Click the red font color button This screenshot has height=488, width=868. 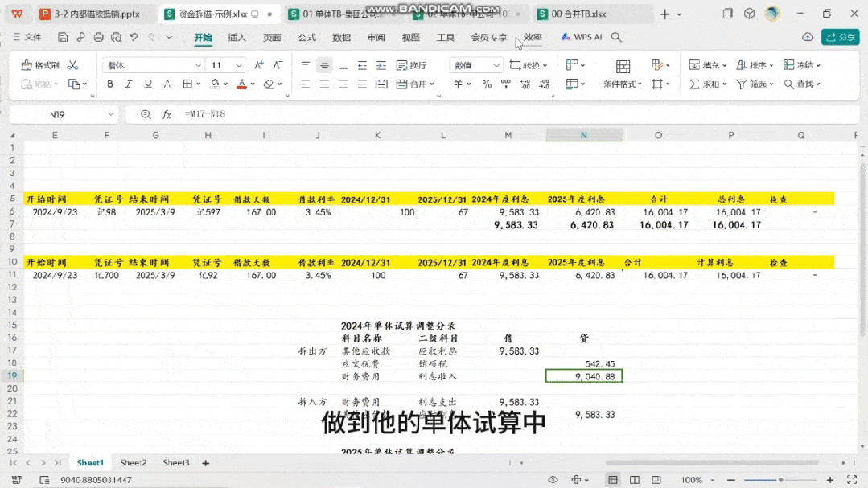241,84
